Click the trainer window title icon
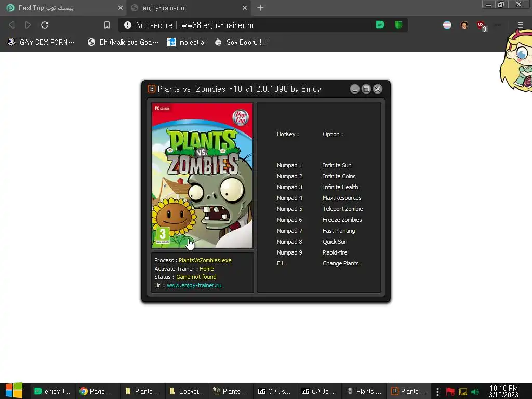This screenshot has height=399, width=532. click(x=151, y=89)
